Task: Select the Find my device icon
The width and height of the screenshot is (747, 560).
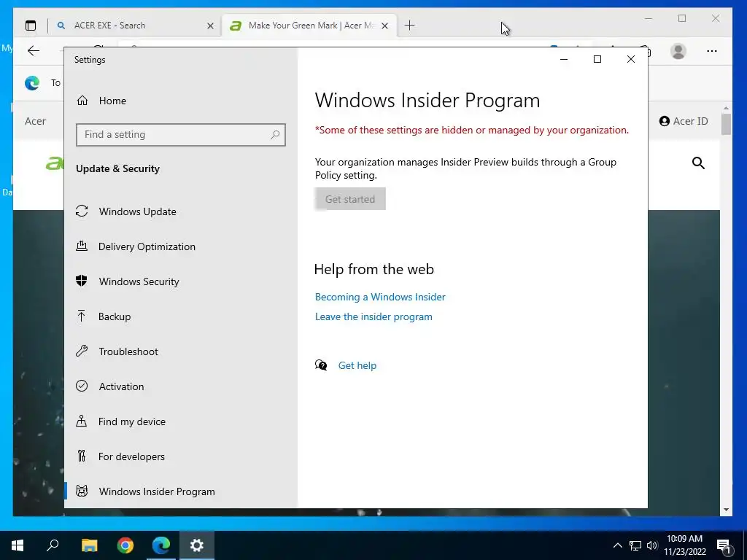Action: point(82,421)
